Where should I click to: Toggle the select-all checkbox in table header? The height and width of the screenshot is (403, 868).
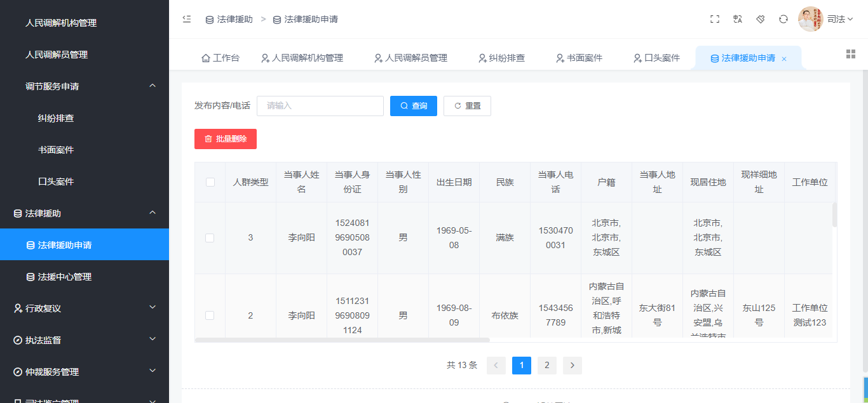coord(210,182)
